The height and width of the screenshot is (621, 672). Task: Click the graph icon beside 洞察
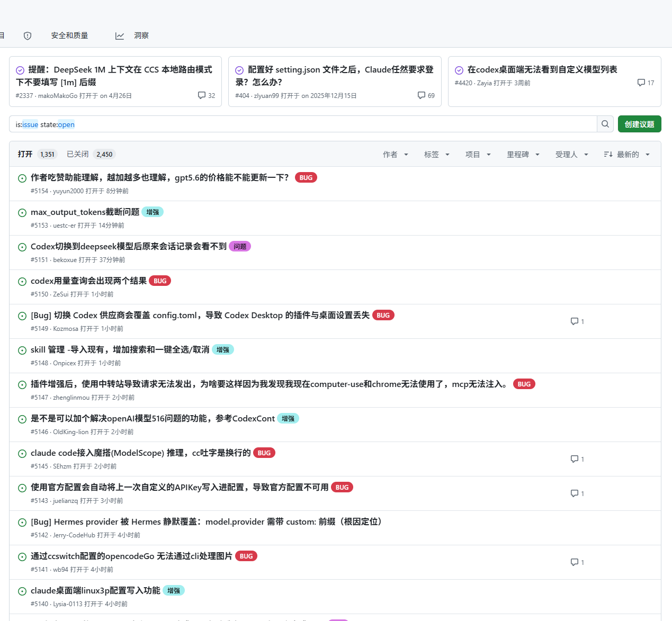point(120,35)
